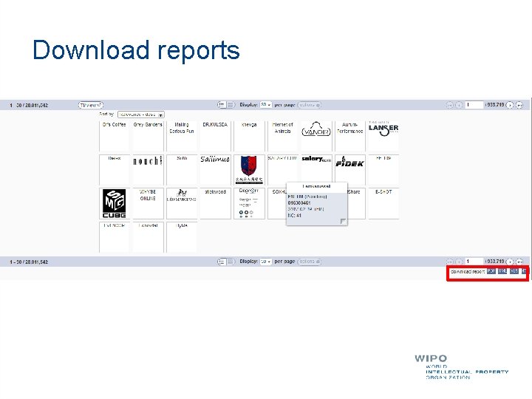Image resolution: width=532 pixels, height=399 pixels.
Task: Download report in HTML format
Action: pos(524,271)
